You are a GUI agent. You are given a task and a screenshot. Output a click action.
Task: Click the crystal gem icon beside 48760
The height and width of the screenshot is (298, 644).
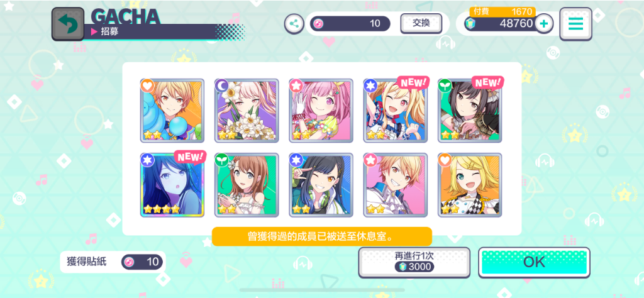click(x=470, y=24)
